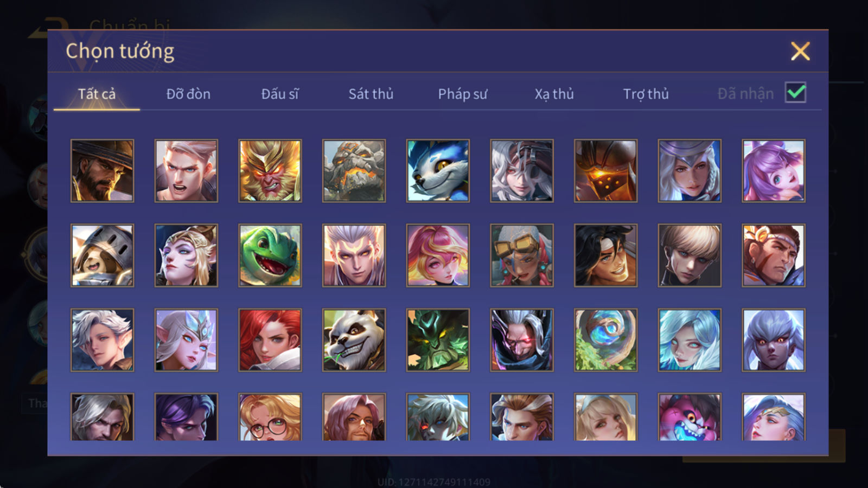This screenshot has height=488, width=868.
Task: Select the panda hero portrait
Action: coord(354,340)
